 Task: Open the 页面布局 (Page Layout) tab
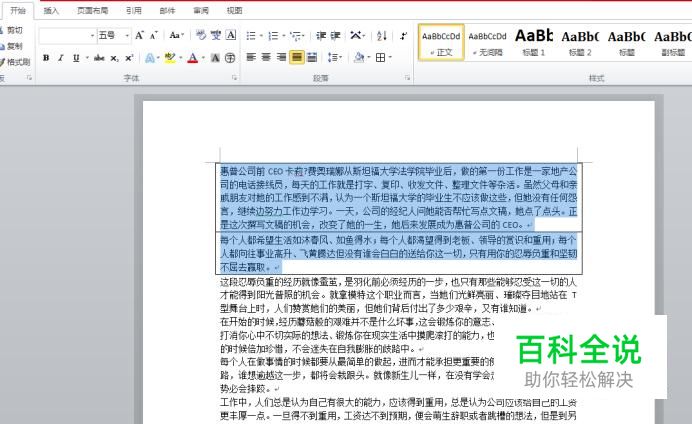click(92, 10)
